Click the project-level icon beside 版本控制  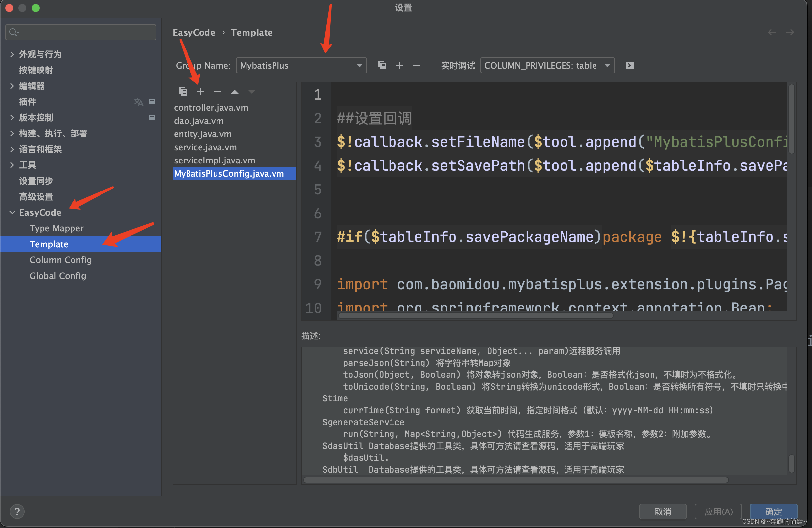[x=152, y=117]
